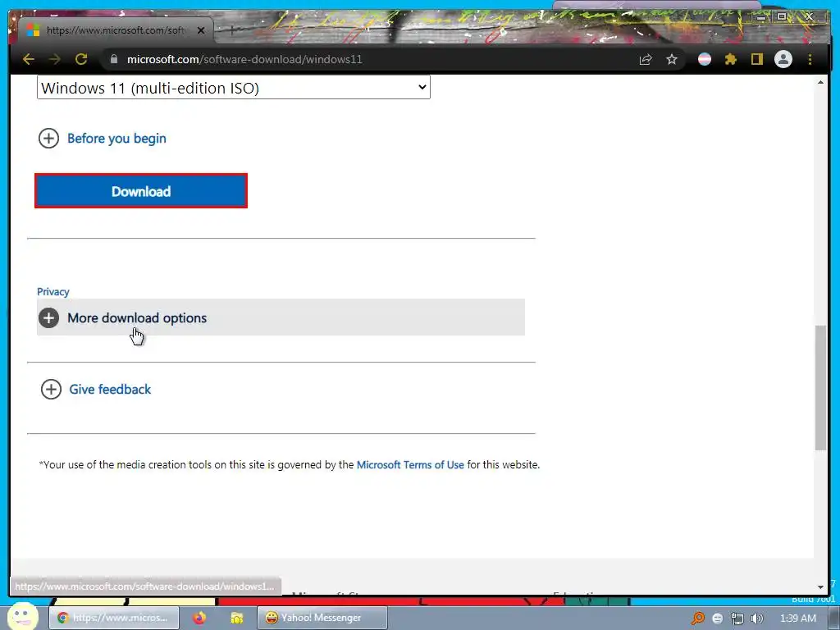Open Windows 11 multi-edition ISO dropdown

234,87
